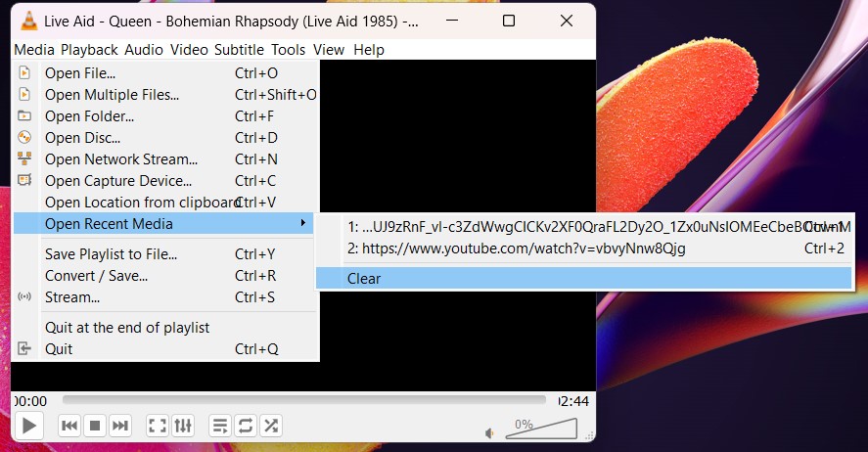Click the Quit exit icon
Viewport: 868px width, 452px height.
[24, 348]
